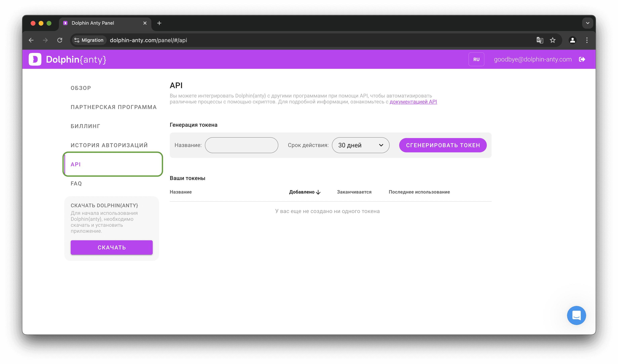Bookmark page with the star icon
Viewport: 618px width, 364px height.
[552, 40]
